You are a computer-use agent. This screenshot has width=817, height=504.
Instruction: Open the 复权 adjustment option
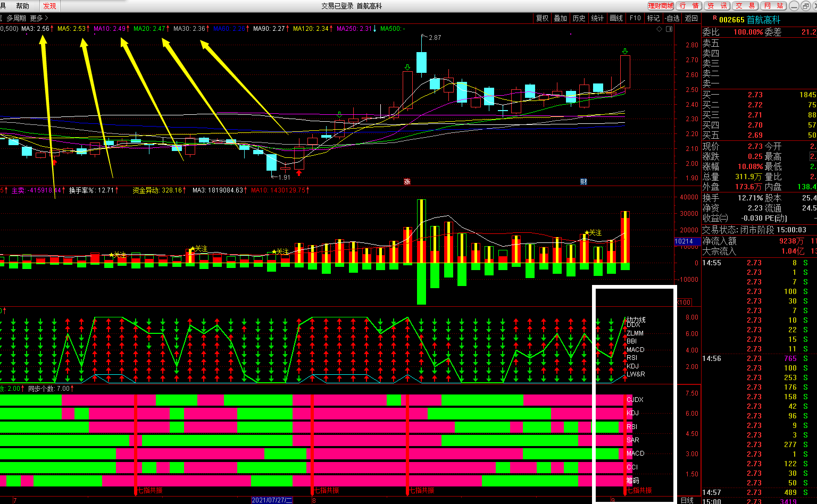coord(542,18)
